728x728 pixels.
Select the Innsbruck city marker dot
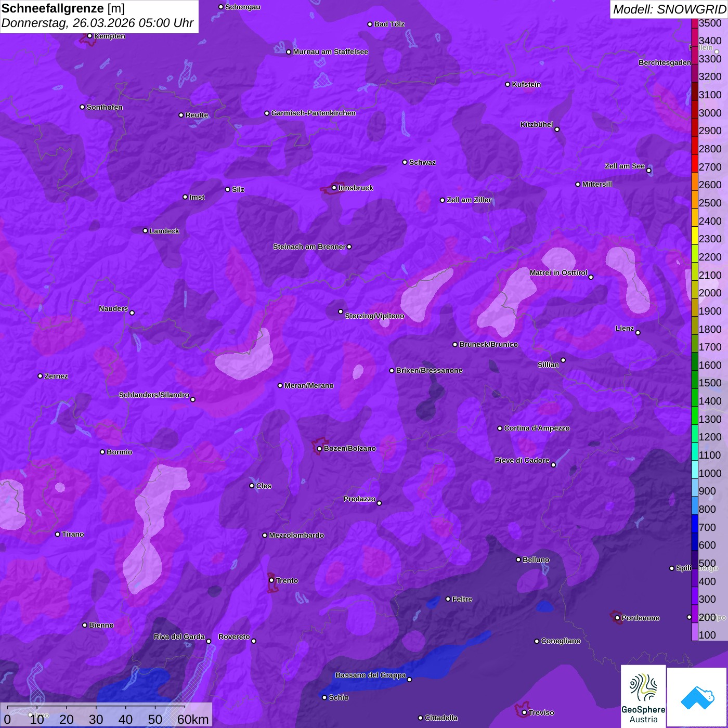334,188
